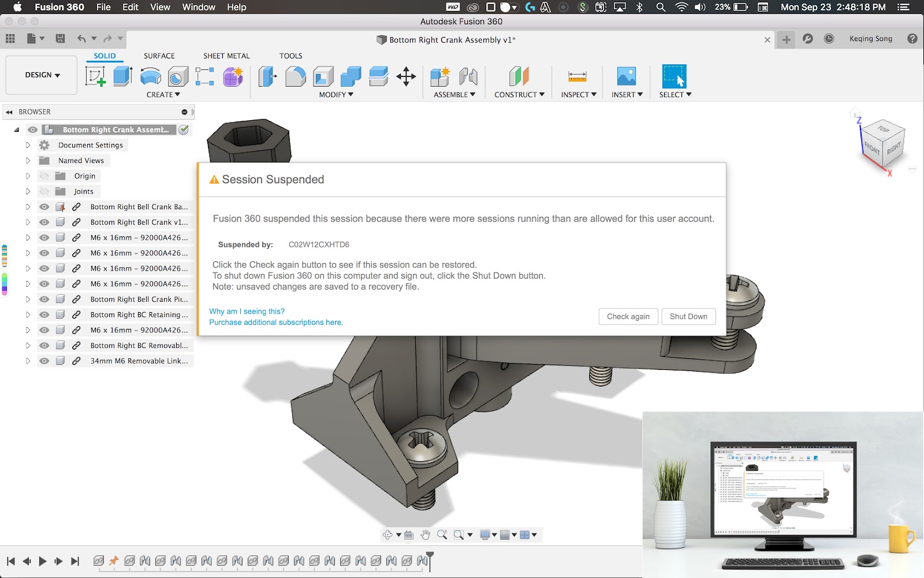The width and height of the screenshot is (924, 578).
Task: Open the Window menu in menu bar
Action: coord(198,7)
